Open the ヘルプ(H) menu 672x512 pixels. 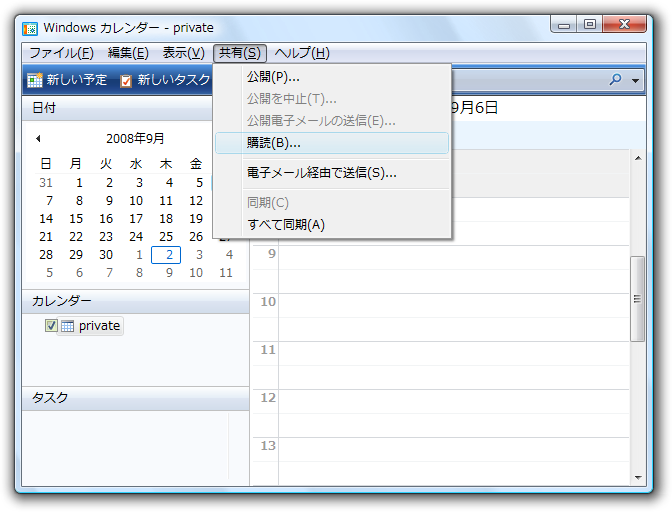point(302,53)
